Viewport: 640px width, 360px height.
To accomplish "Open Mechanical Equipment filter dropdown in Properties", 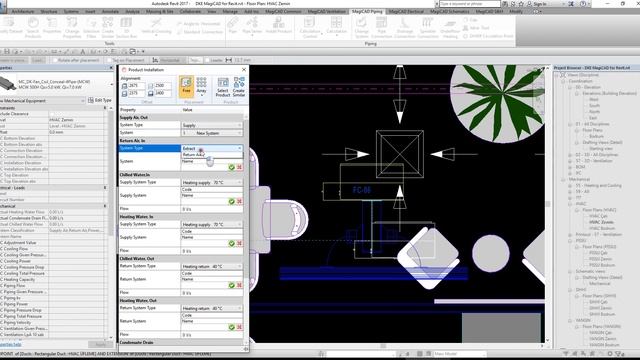I will pos(42,100).
